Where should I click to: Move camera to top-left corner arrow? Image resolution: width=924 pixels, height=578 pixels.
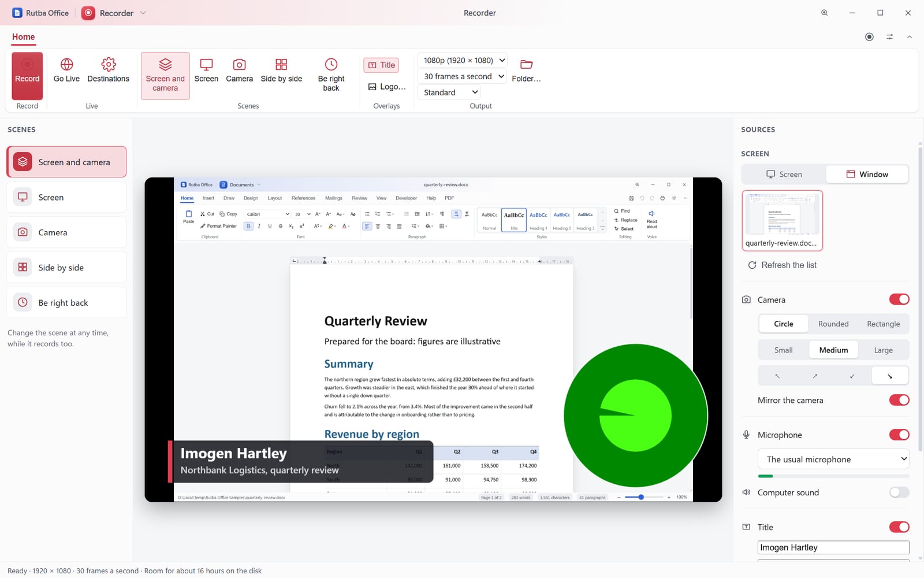click(x=777, y=376)
